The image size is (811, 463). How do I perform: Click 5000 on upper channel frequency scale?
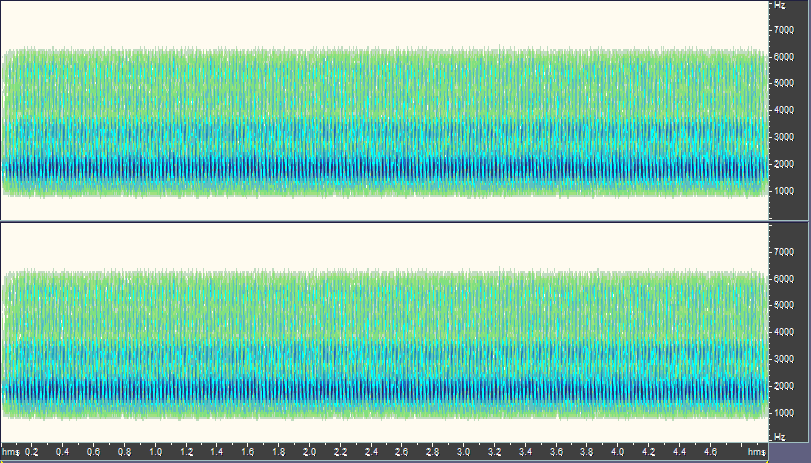click(x=784, y=83)
